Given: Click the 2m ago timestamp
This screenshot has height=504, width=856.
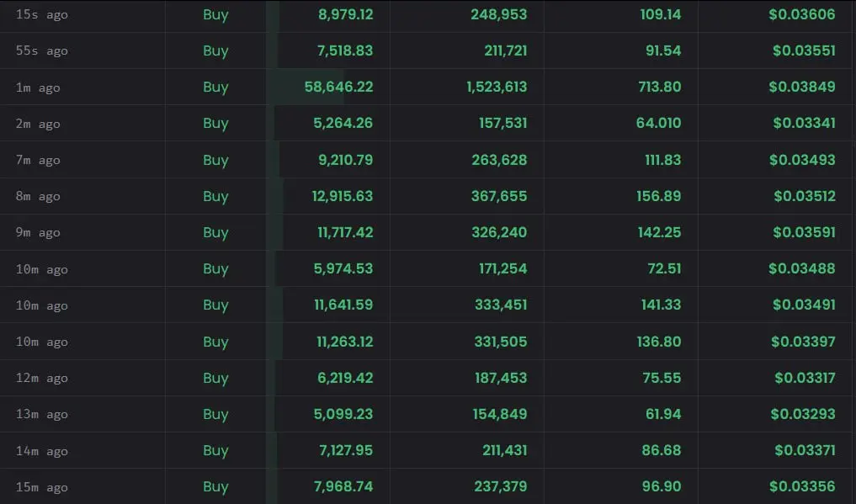Looking at the screenshot, I should point(38,124).
